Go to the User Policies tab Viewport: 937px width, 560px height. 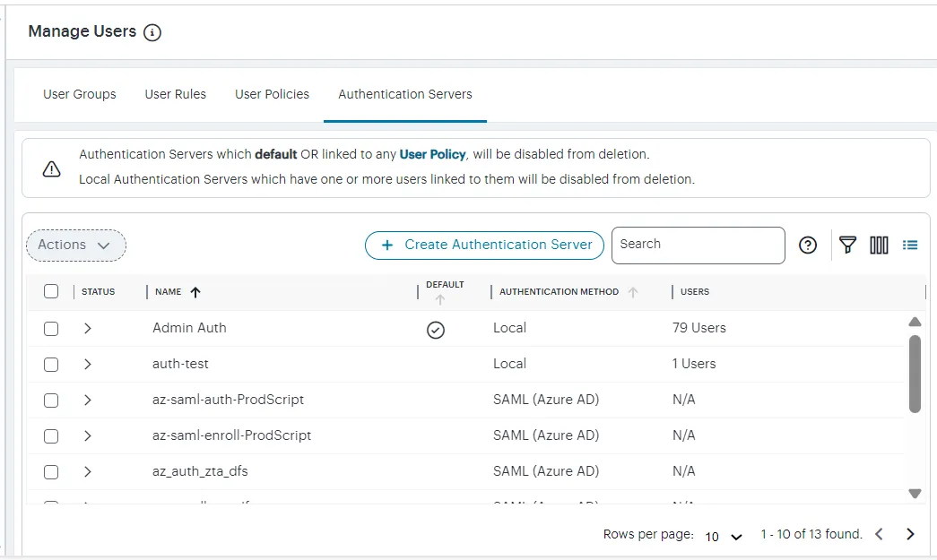point(272,94)
